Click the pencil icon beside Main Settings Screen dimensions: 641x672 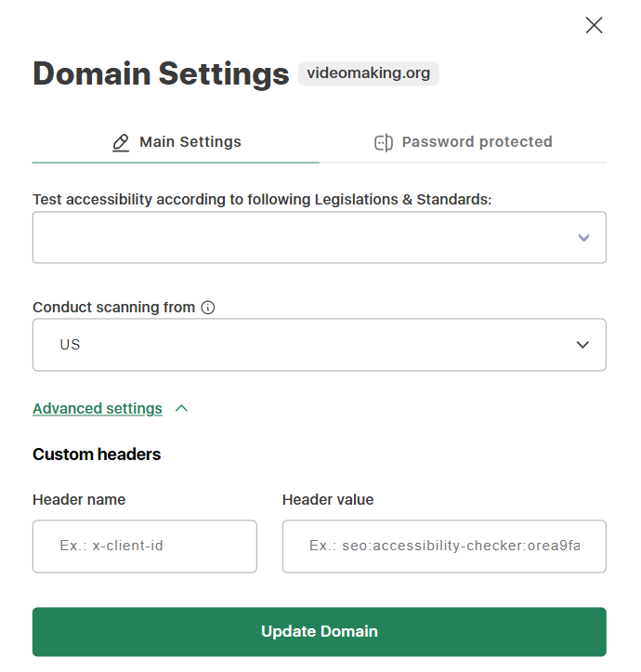point(121,142)
